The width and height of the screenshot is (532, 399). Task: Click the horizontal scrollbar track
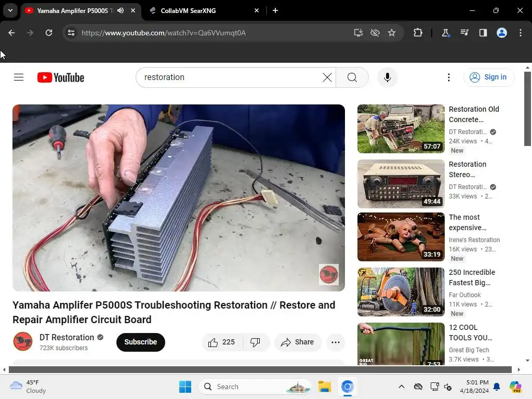[260, 369]
